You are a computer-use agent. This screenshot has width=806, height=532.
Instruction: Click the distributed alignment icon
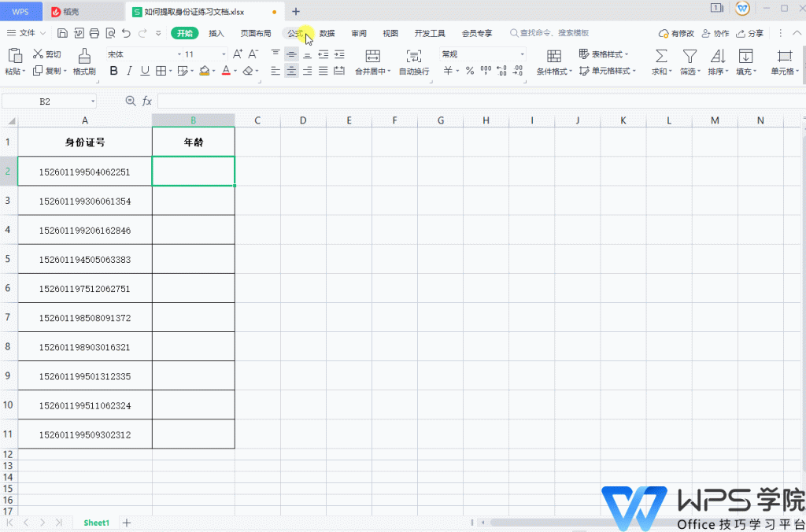pyautogui.click(x=339, y=71)
